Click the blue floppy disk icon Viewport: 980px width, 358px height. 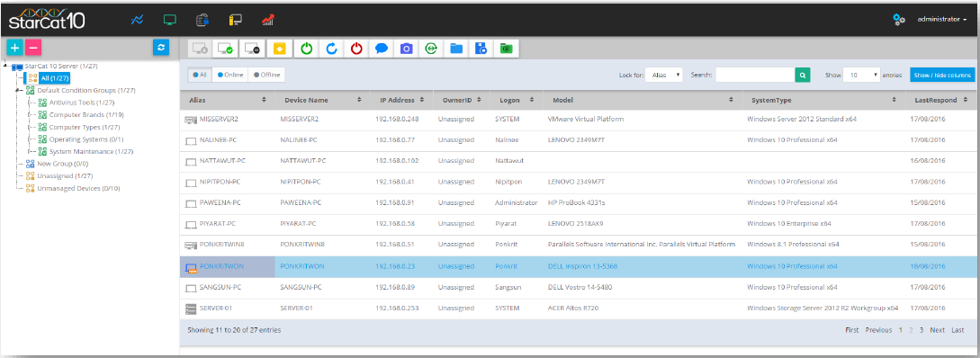(481, 48)
